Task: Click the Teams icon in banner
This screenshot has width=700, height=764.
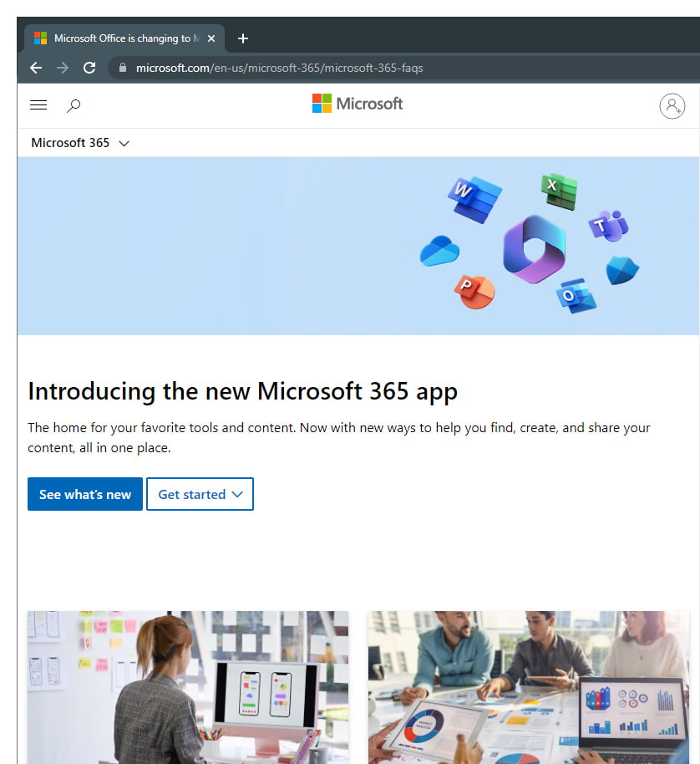Action: (608, 226)
